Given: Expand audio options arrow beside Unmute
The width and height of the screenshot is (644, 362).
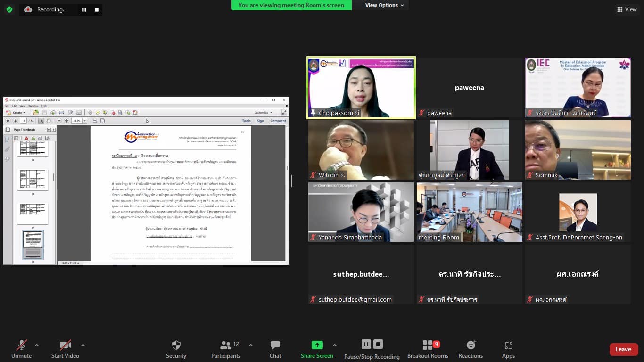Looking at the screenshot, I should coord(37,345).
